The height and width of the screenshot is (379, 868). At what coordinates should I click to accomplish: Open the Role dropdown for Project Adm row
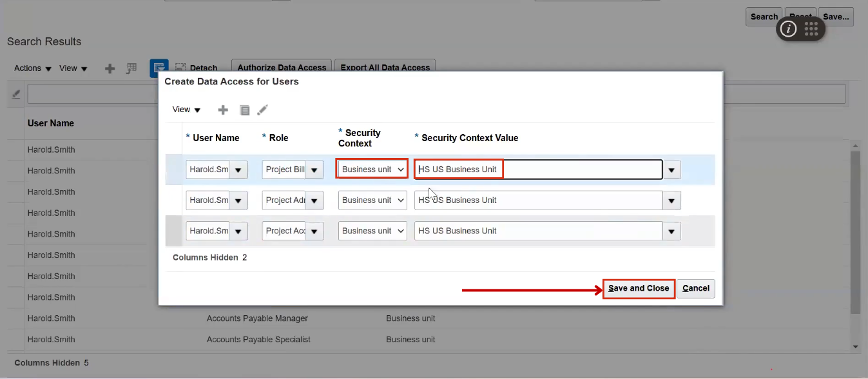pyautogui.click(x=314, y=200)
